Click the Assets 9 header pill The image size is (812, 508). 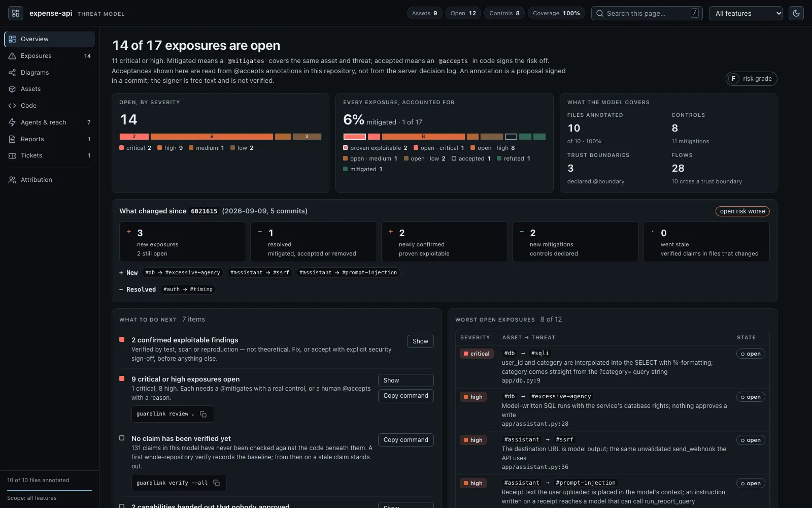(x=424, y=13)
